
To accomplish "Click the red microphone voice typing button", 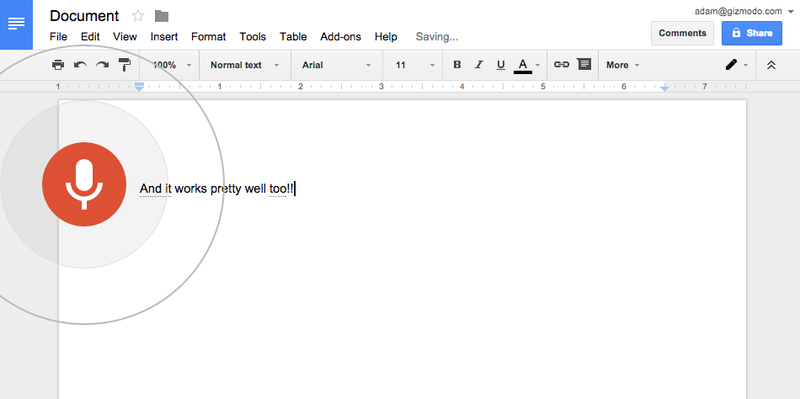I will [84, 184].
